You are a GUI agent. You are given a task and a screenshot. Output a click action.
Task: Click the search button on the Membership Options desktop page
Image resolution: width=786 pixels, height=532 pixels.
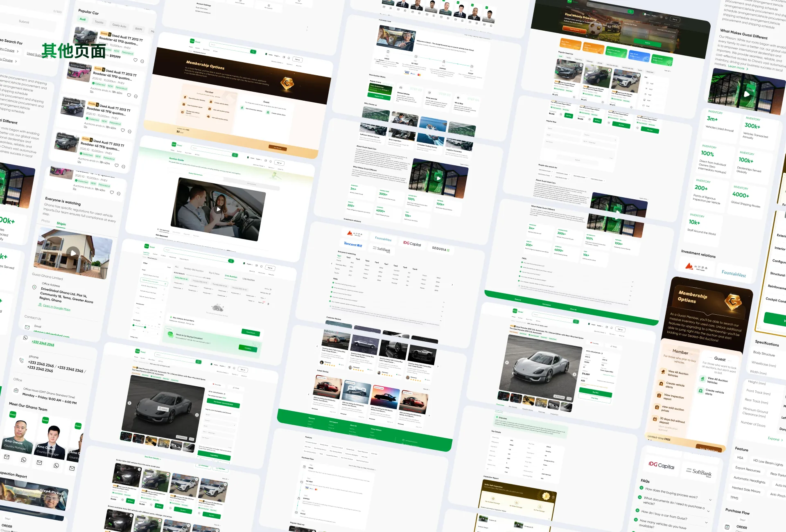pos(253,52)
